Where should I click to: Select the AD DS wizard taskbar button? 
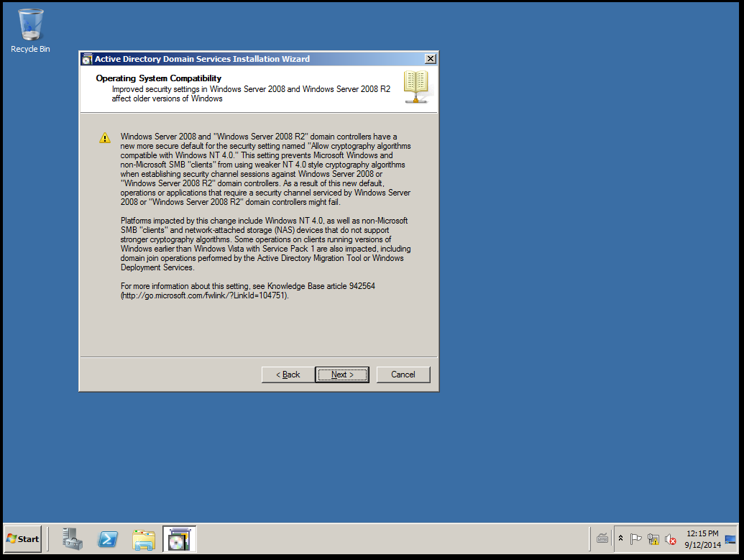[179, 539]
